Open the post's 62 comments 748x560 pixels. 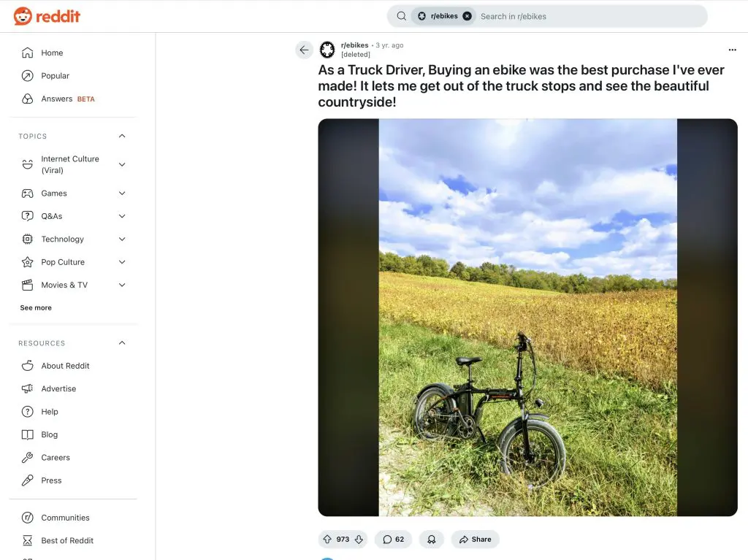393,540
